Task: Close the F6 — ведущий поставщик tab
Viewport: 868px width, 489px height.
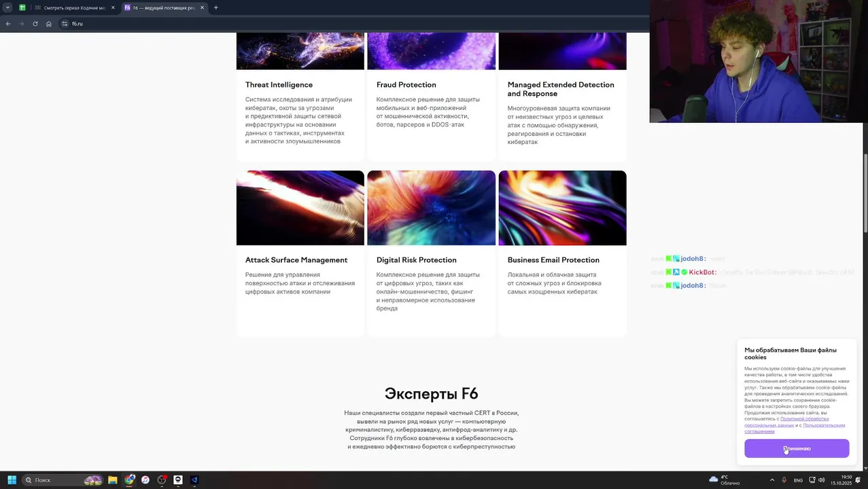Action: [x=202, y=7]
